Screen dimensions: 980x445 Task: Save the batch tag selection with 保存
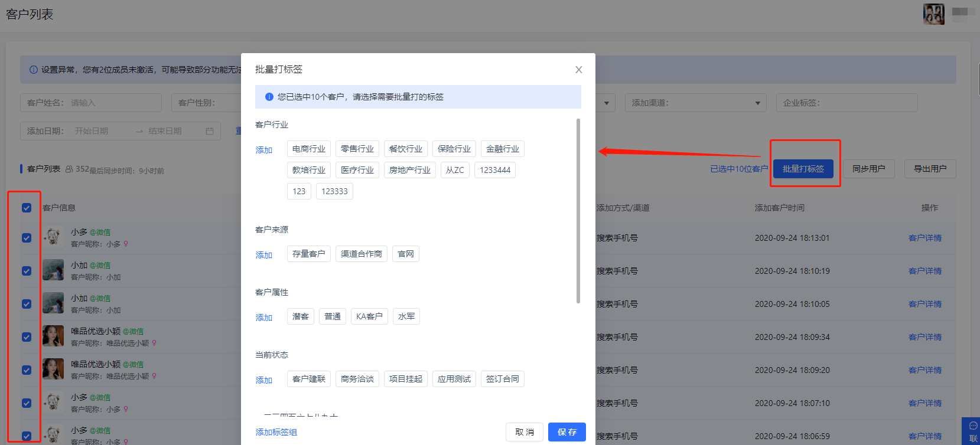[x=566, y=432]
